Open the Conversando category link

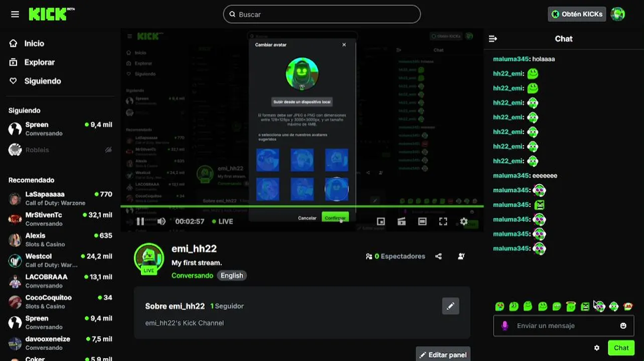click(x=192, y=275)
